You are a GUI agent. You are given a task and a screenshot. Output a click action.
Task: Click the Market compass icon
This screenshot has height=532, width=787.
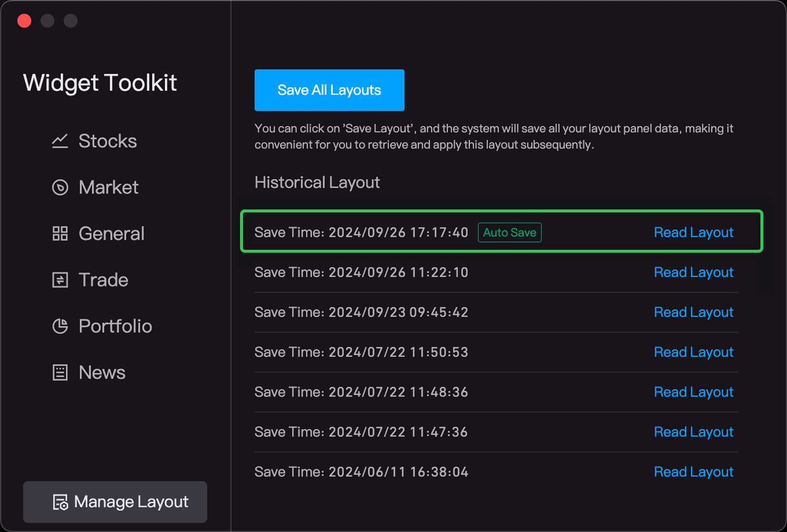(60, 187)
